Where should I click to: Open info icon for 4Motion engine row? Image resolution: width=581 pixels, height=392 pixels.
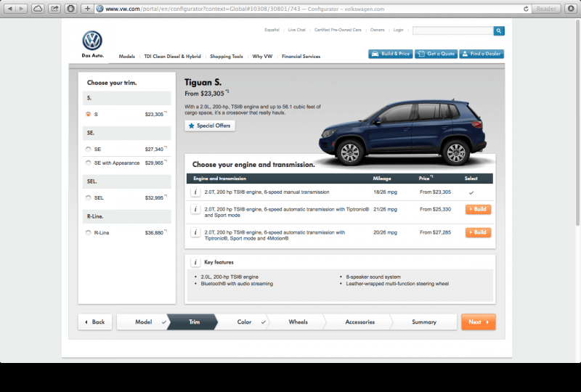click(195, 232)
